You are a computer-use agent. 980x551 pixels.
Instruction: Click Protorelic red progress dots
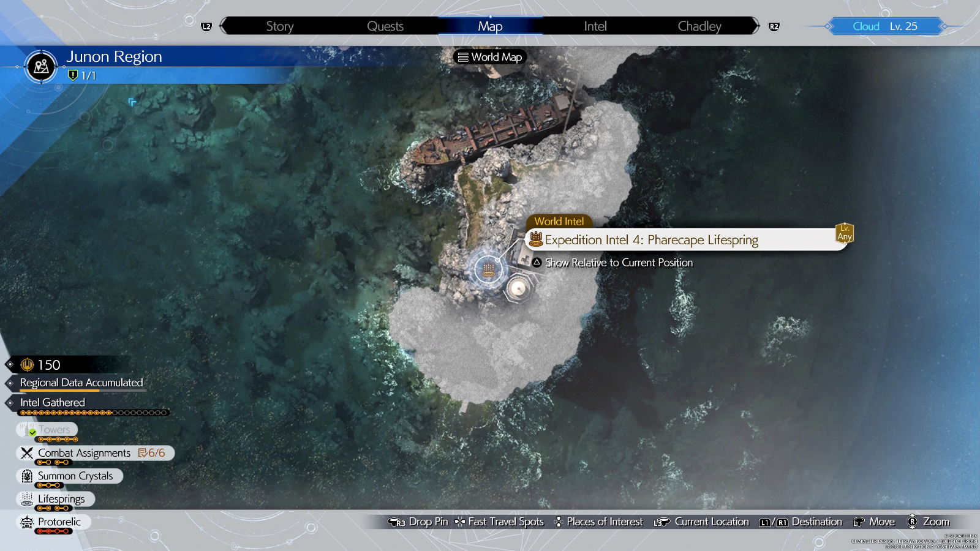coord(53,531)
